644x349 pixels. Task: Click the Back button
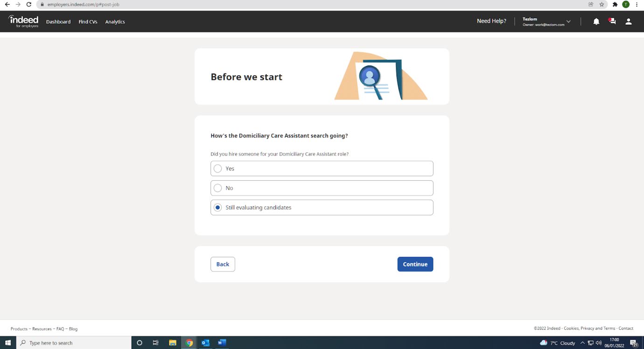coord(223,264)
